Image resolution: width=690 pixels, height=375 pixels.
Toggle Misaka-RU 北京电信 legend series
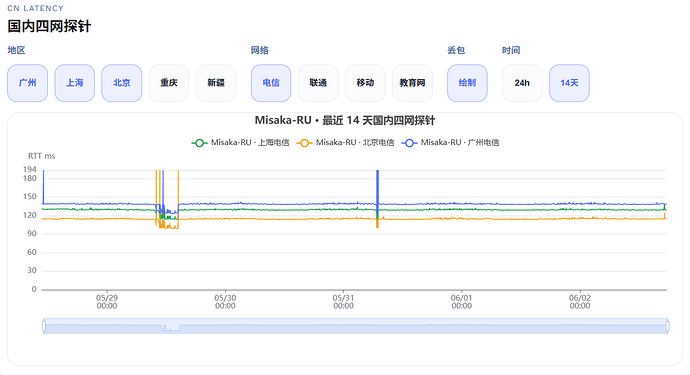click(x=345, y=143)
